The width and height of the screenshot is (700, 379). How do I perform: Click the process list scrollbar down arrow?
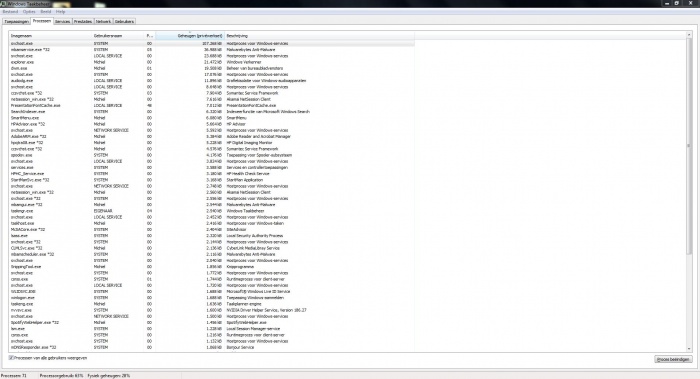tap(689, 349)
